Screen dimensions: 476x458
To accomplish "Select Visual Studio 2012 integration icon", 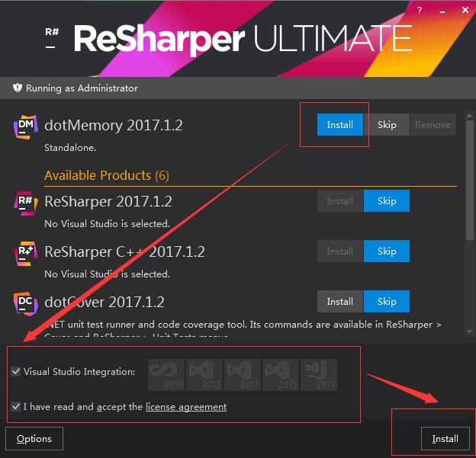I will [x=204, y=375].
